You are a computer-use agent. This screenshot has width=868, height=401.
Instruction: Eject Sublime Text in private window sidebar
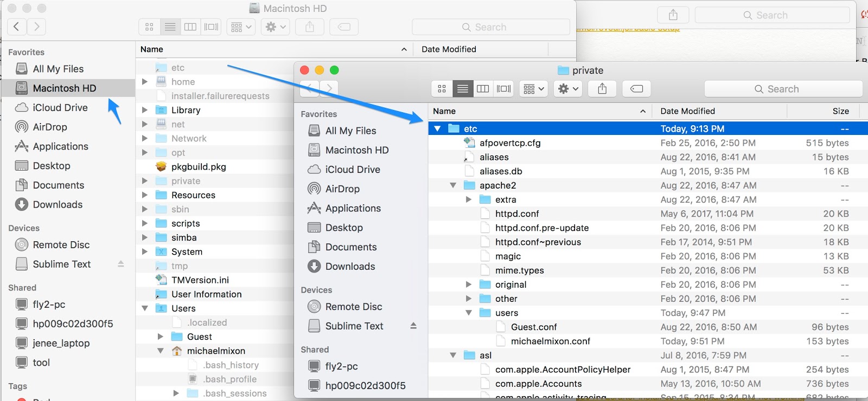coord(413,326)
